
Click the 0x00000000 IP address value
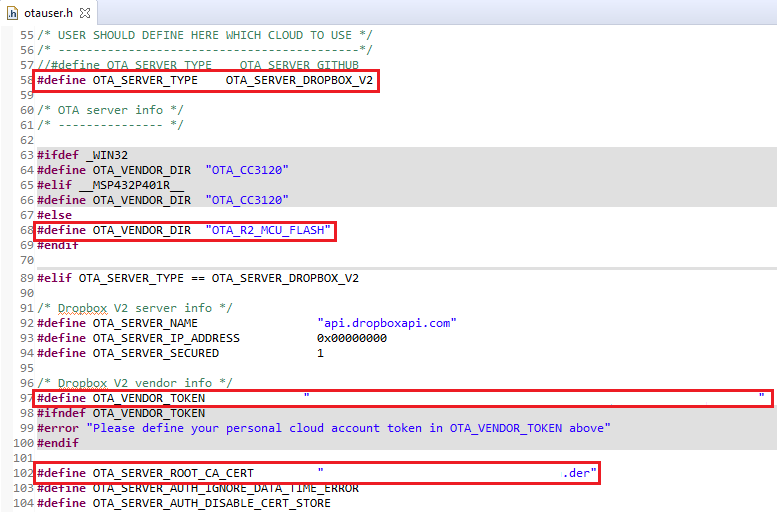click(x=352, y=338)
